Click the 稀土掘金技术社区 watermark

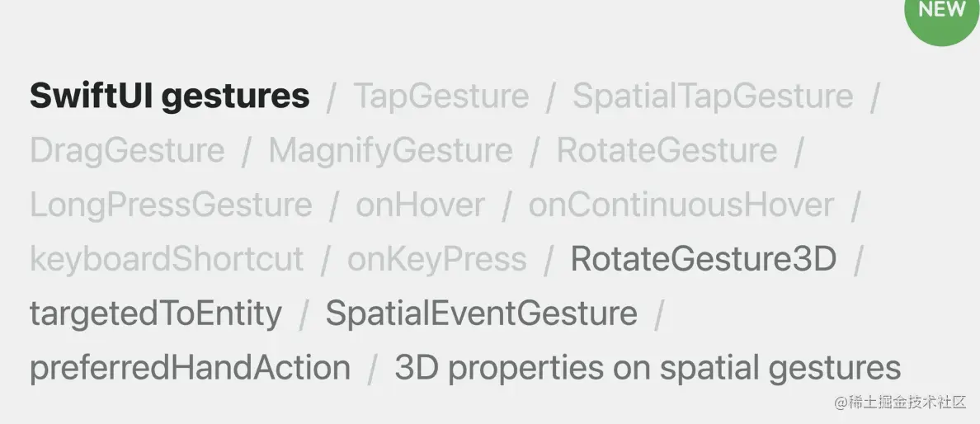[899, 403]
